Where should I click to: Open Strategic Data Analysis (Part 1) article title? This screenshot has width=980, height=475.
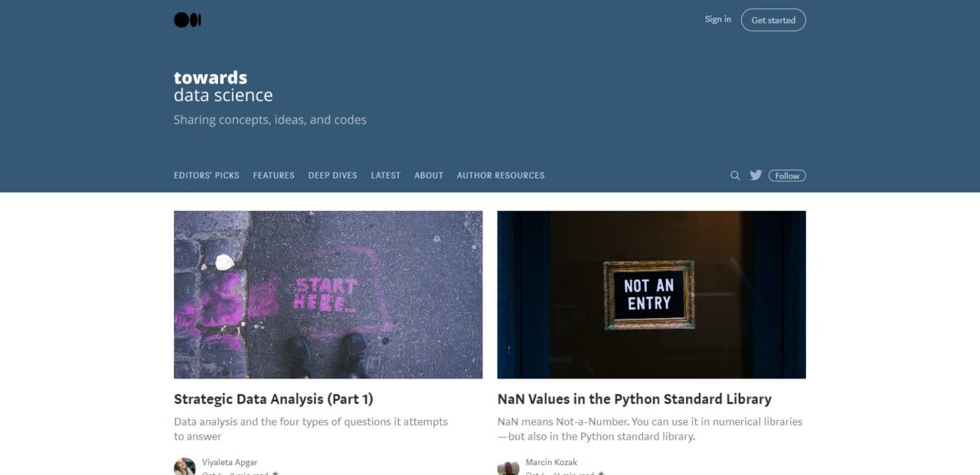pyautogui.click(x=273, y=399)
